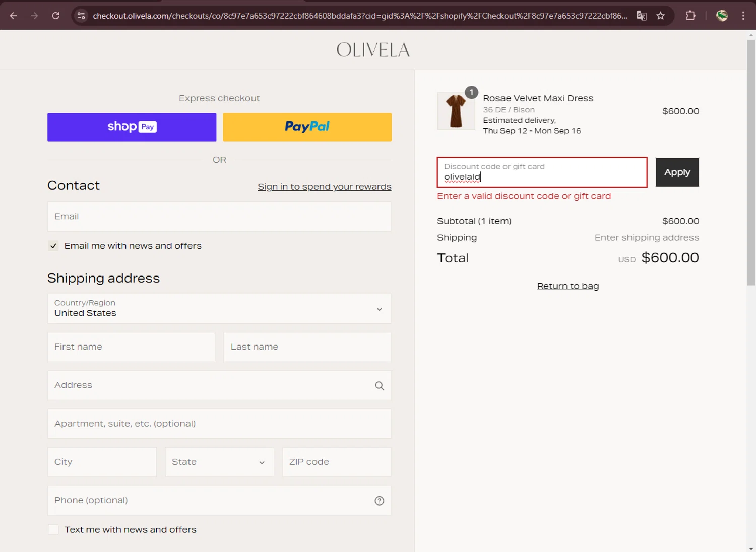Focus the Address field
The image size is (756, 552).
pos(219,385)
